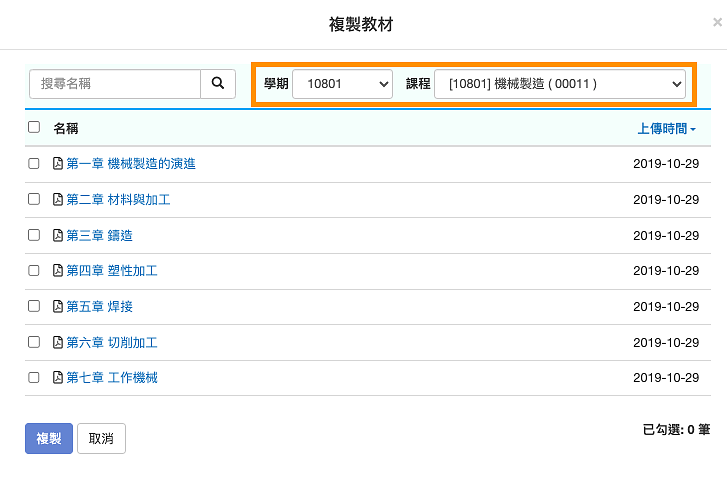The image size is (727, 491).
Task: Tick the select-all checkbox next to 名稱
Action: click(34, 127)
